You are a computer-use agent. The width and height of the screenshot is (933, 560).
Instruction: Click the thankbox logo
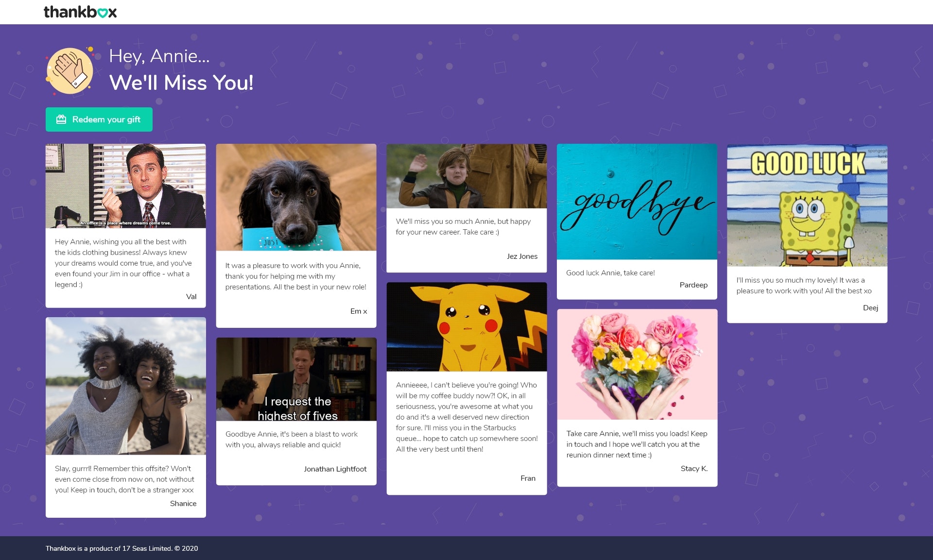point(80,12)
